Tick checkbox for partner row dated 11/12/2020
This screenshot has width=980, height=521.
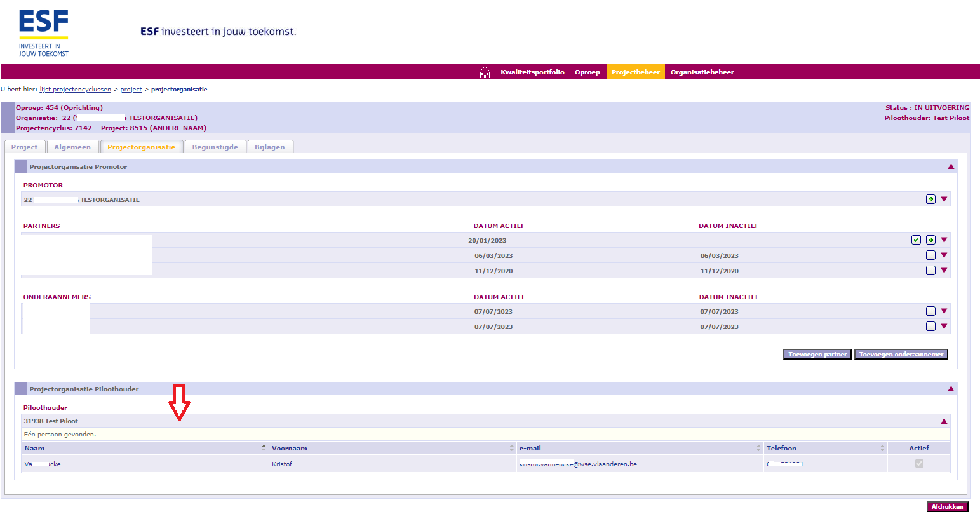point(930,271)
